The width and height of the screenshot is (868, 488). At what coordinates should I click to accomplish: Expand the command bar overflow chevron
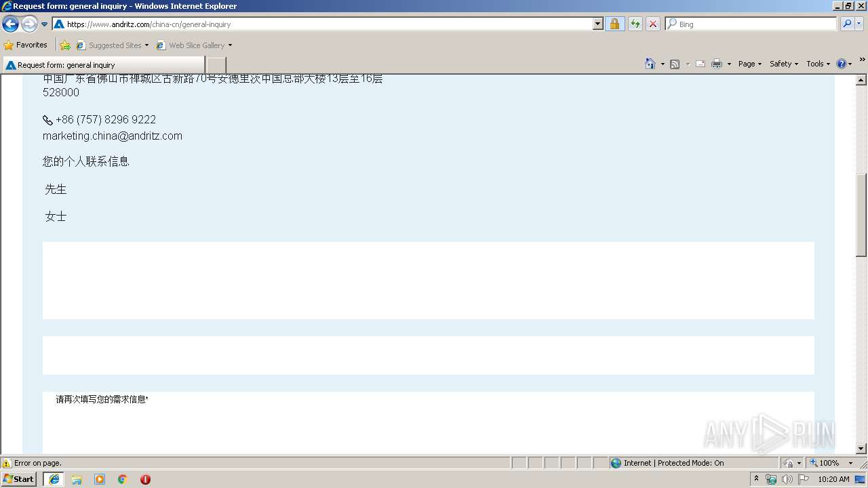click(x=862, y=60)
